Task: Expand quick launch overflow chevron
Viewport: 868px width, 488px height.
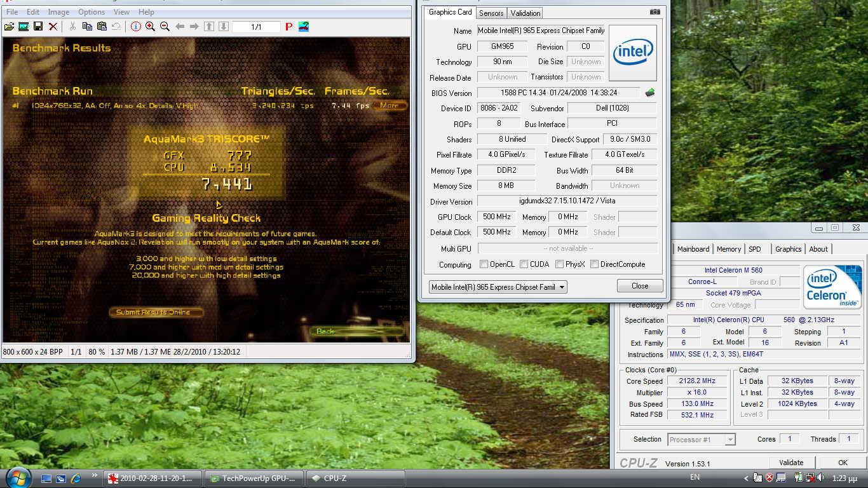Action: coord(94,475)
